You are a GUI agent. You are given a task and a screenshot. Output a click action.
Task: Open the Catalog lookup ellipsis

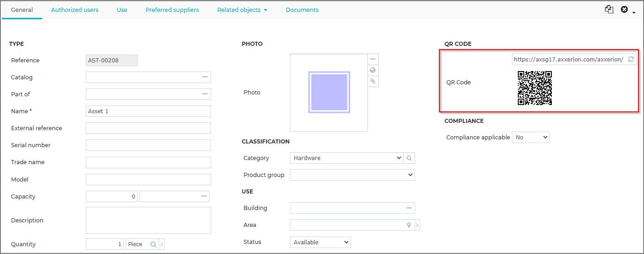coord(205,77)
